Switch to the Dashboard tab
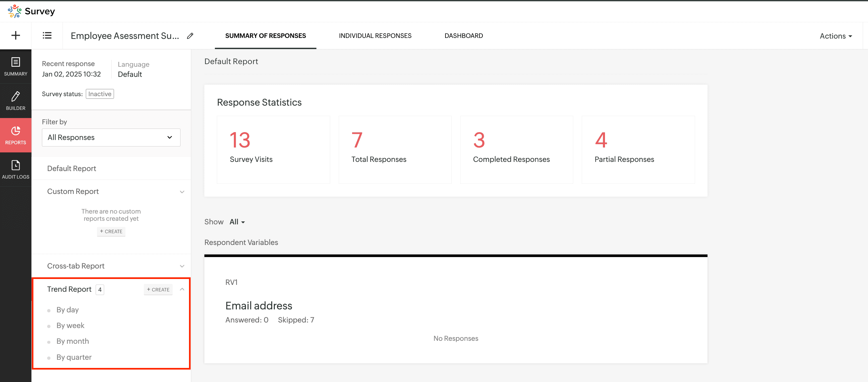The width and height of the screenshot is (868, 382). (x=463, y=36)
